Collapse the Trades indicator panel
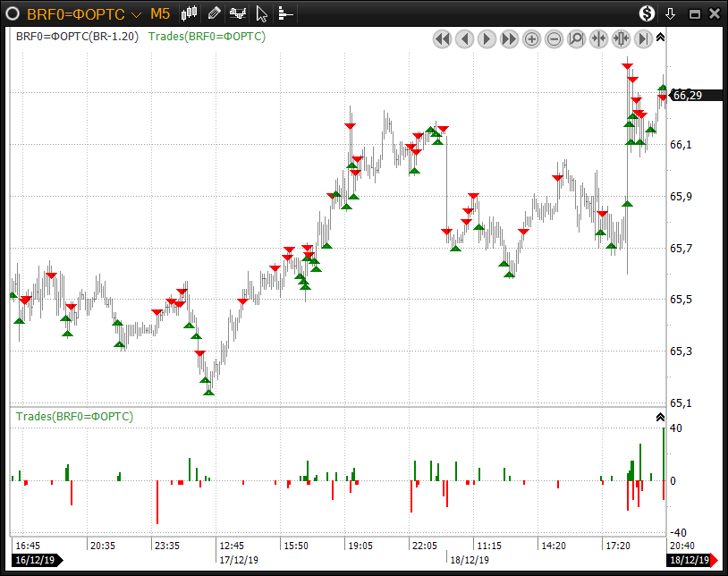The width and height of the screenshot is (728, 576). pos(660,417)
